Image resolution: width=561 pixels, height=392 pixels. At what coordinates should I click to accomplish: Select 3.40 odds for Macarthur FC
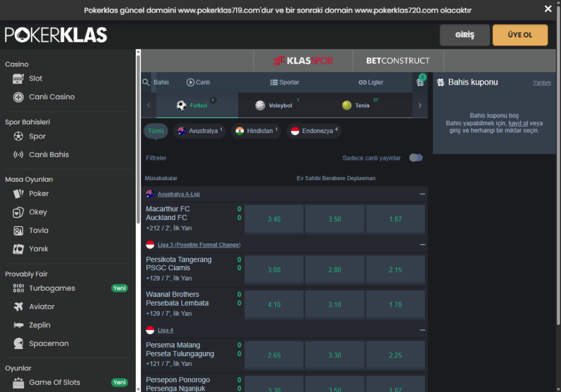274,219
